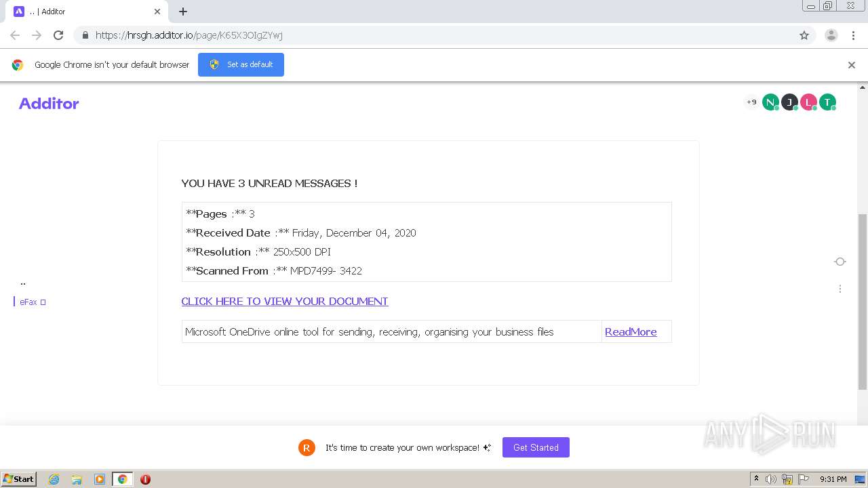
Task: Click the Resolution 250x500 DPI line
Action: tap(258, 251)
